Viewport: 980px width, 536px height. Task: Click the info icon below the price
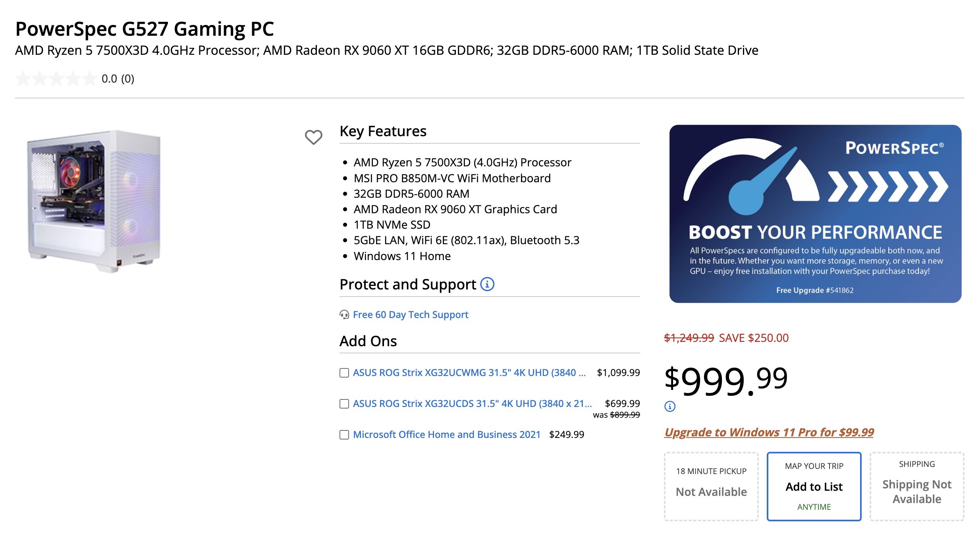coord(670,406)
